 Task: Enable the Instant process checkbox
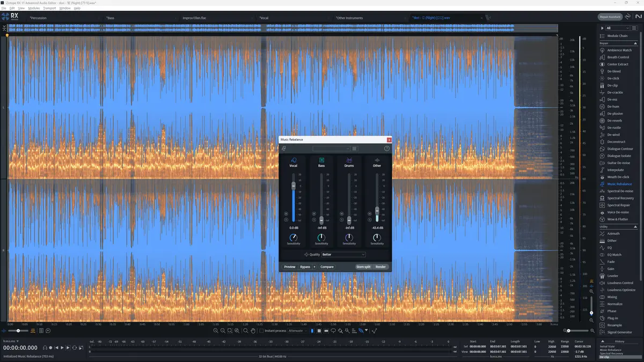[261, 331]
